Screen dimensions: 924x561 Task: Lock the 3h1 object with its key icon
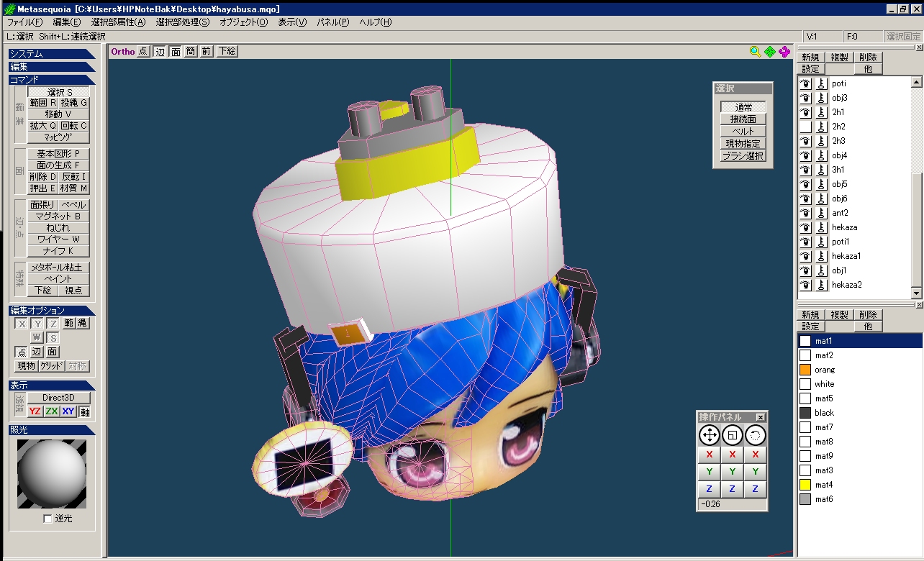click(x=821, y=170)
